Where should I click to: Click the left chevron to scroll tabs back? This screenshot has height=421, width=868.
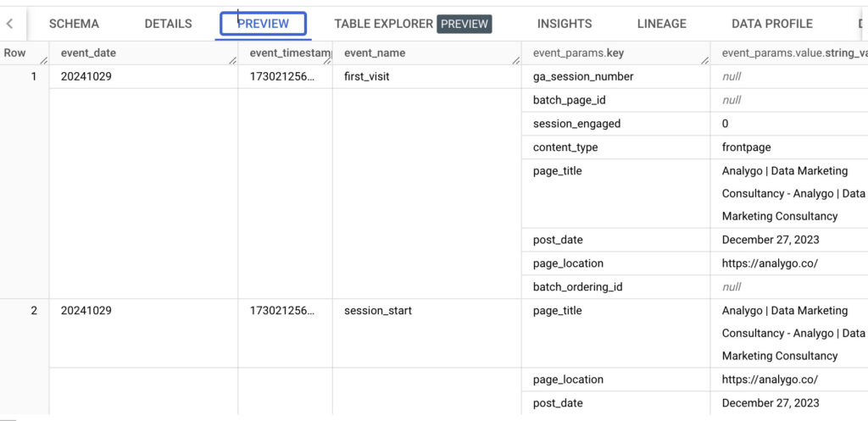(10, 24)
